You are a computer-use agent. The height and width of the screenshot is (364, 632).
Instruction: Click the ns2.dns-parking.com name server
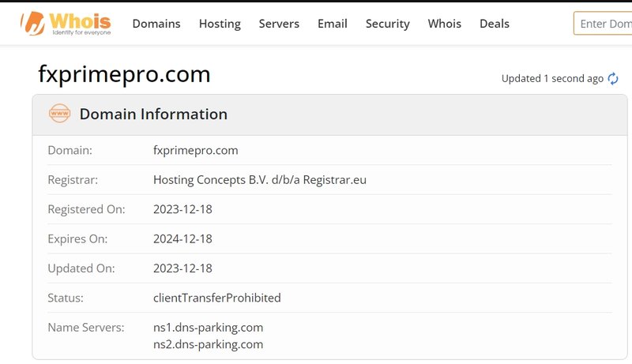(208, 345)
